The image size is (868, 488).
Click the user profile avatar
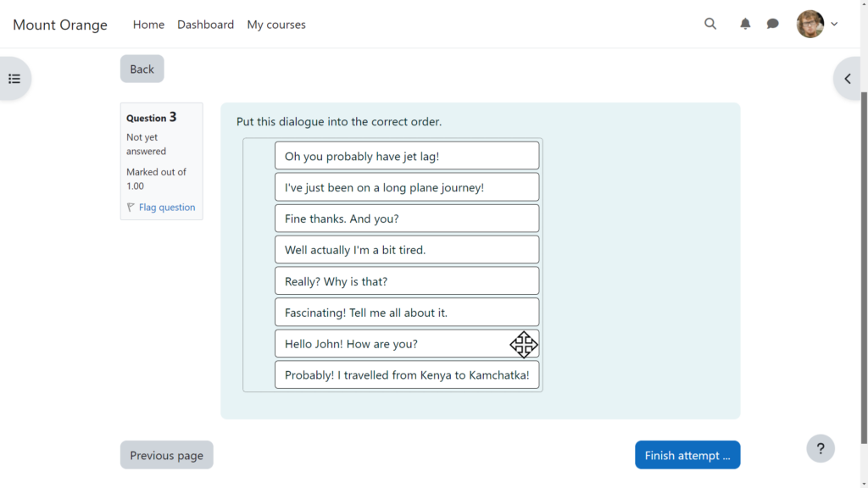[x=810, y=24]
